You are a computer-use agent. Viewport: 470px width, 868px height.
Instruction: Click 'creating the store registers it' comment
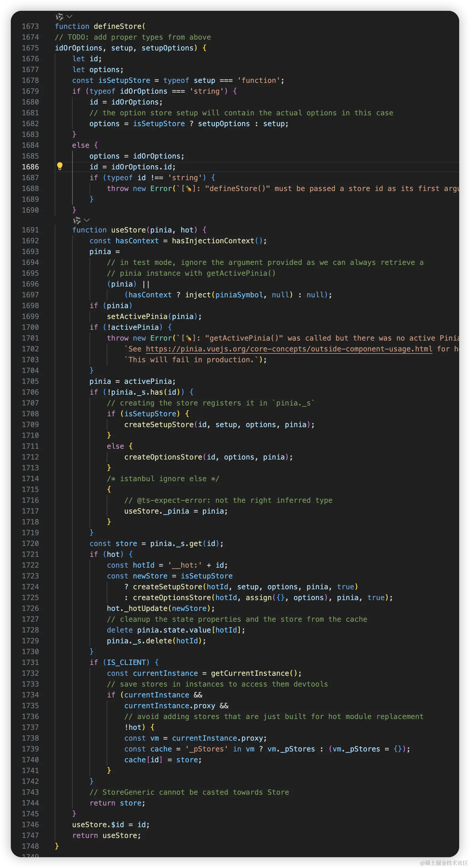point(211,403)
